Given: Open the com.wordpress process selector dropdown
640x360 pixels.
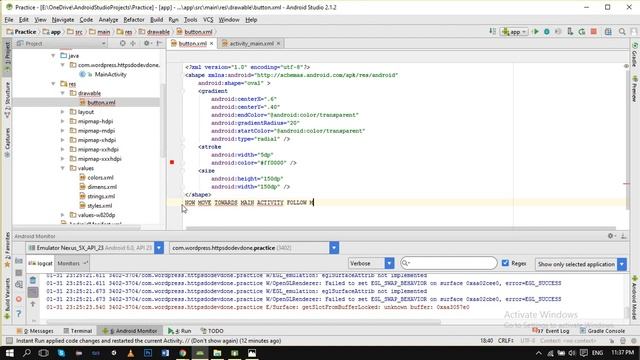Looking at the screenshot, I should [254, 248].
